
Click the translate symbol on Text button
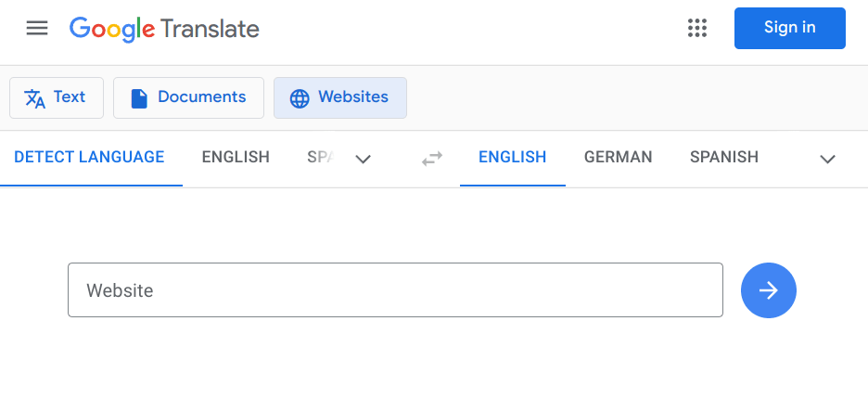35,98
